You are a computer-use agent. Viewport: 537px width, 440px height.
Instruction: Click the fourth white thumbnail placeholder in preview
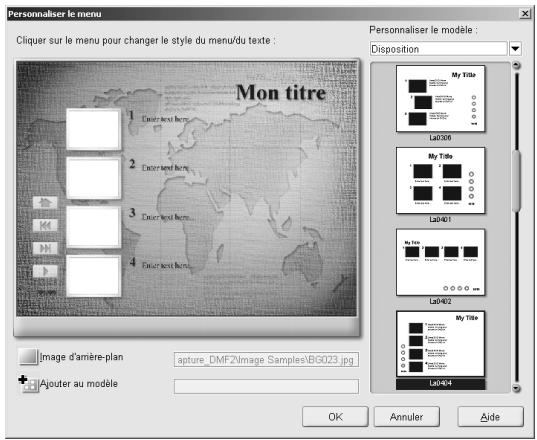pos(93,276)
